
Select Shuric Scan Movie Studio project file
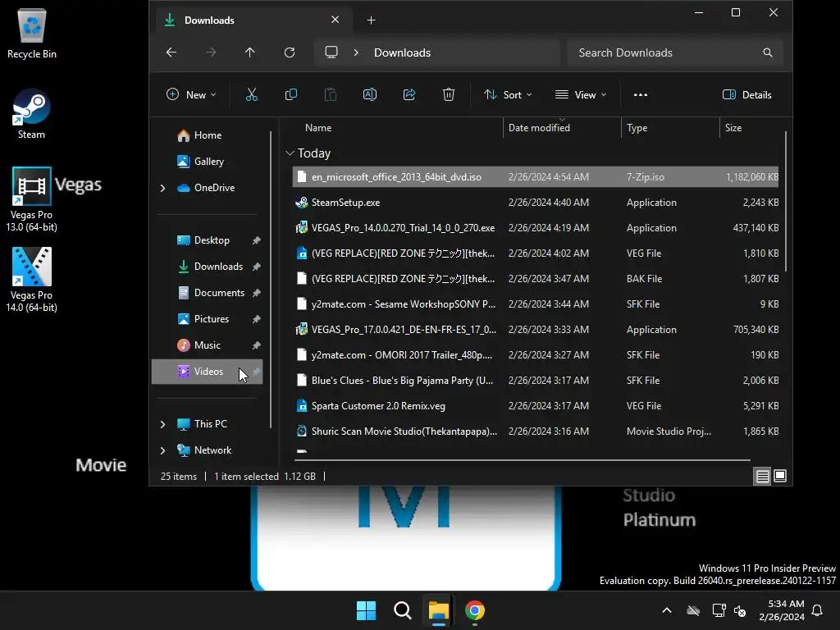(x=535, y=431)
